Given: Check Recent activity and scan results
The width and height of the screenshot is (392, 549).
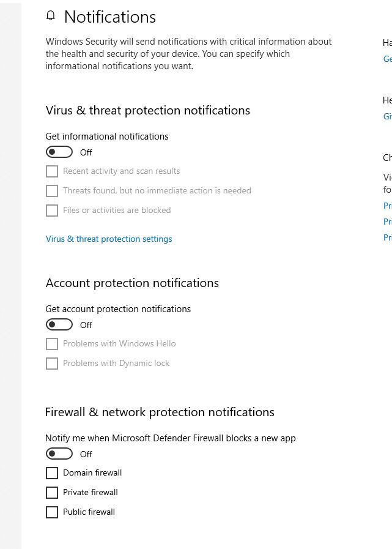Looking at the screenshot, I should pos(52,171).
